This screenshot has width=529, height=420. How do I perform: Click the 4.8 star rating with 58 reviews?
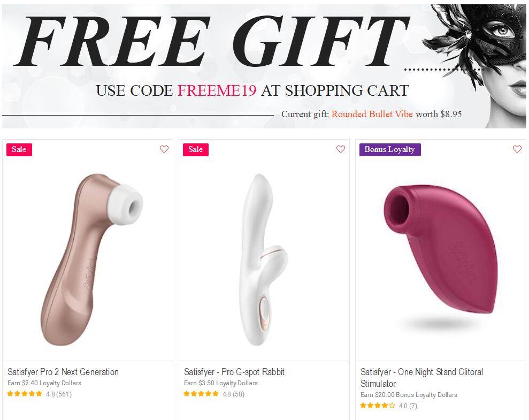pos(214,394)
